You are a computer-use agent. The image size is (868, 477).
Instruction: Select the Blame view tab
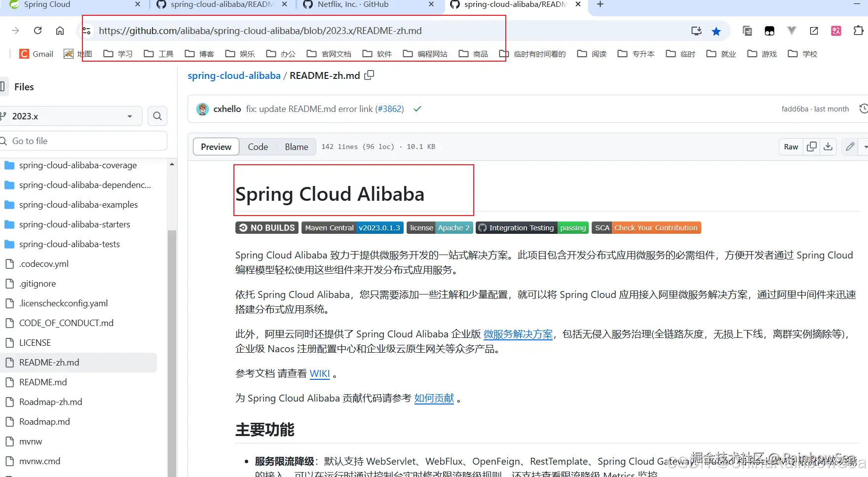tap(297, 147)
